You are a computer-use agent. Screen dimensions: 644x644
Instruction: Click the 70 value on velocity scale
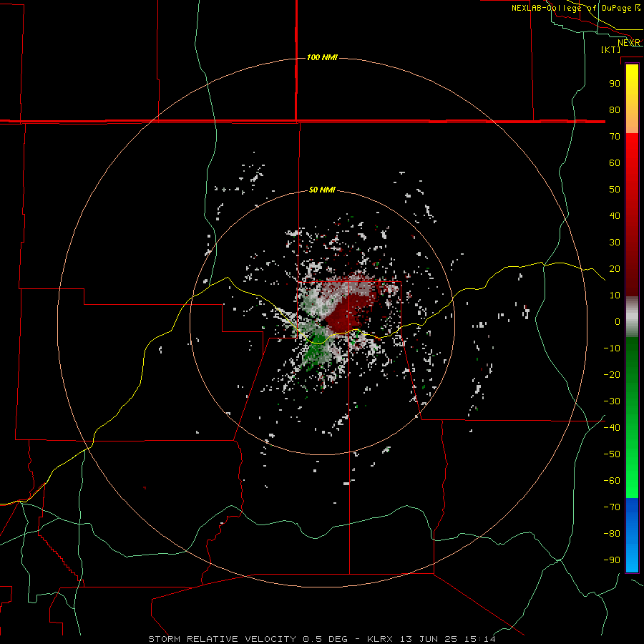coord(615,137)
